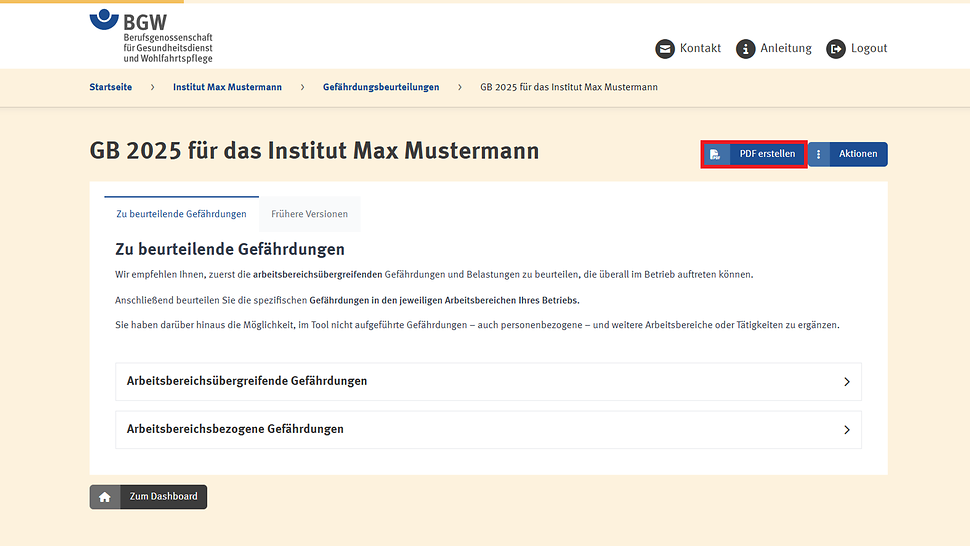Open Institut Max Mustermann breadcrumb link

pyautogui.click(x=227, y=88)
